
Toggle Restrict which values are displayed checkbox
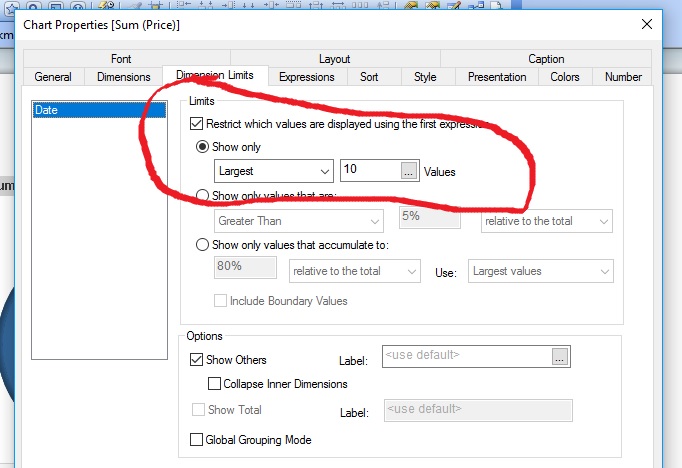point(197,124)
